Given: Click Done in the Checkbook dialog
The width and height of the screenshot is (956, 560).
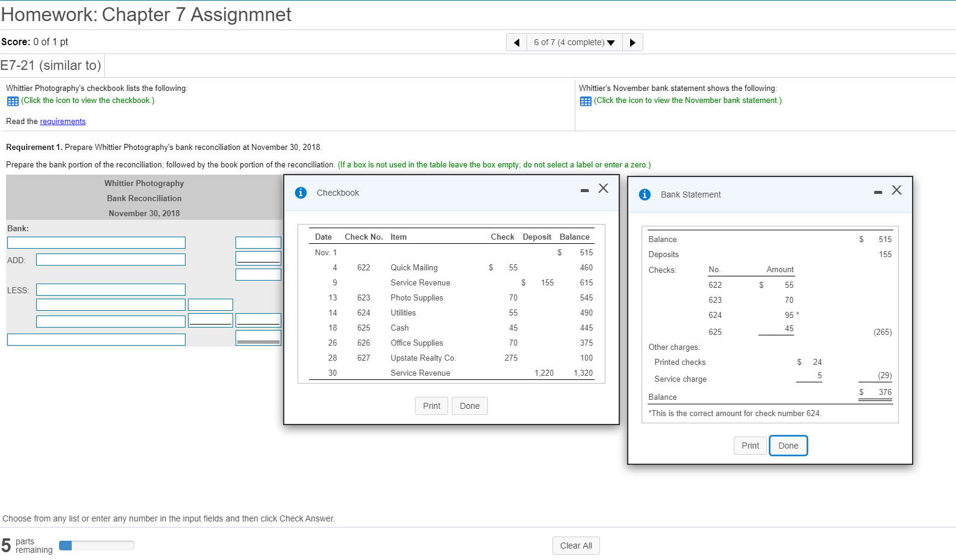Looking at the screenshot, I should tap(470, 406).
